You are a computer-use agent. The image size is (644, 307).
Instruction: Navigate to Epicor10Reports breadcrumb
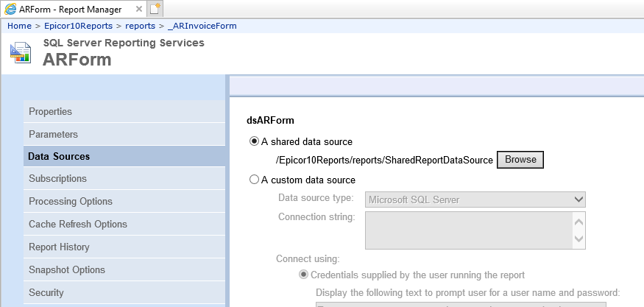click(78, 26)
